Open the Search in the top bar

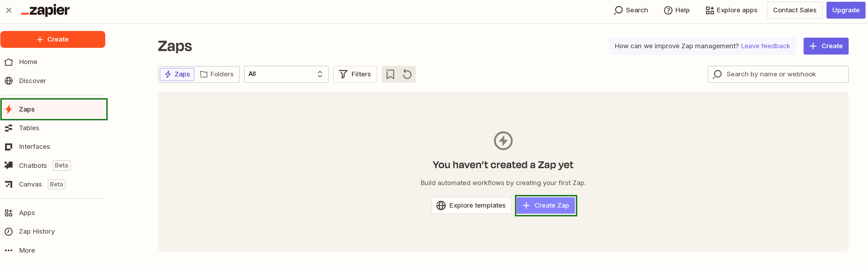(631, 10)
